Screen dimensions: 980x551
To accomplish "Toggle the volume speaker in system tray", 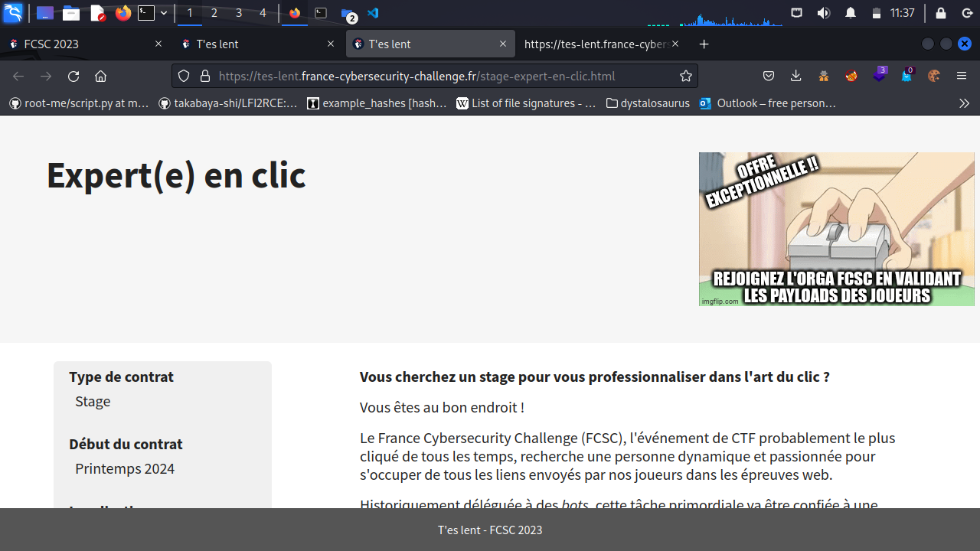I will click(824, 13).
